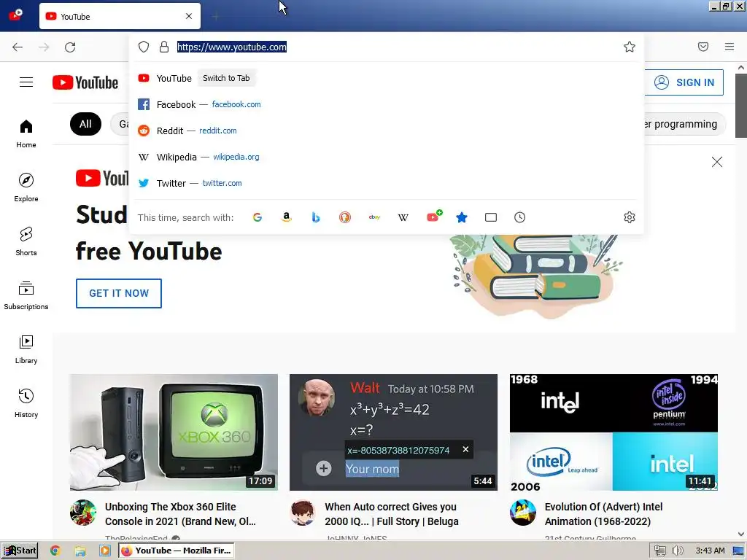Add YouTube as a search engine
This screenshot has height=560, width=747.
pos(433,216)
